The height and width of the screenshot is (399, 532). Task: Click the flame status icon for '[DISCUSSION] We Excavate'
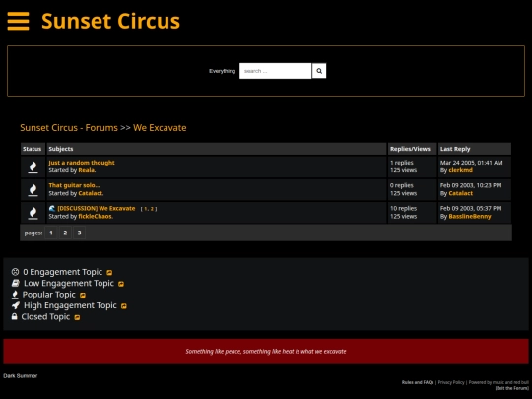click(x=33, y=213)
